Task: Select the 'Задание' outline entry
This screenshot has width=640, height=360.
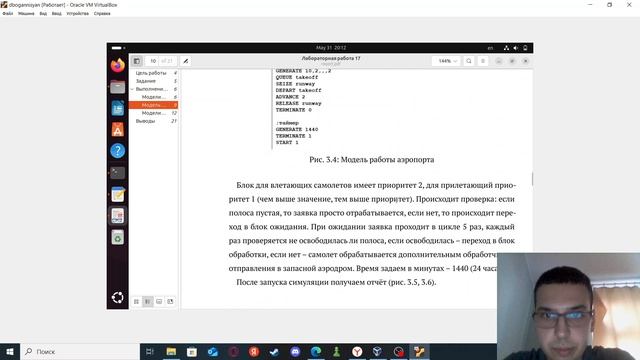Action: 146,81
